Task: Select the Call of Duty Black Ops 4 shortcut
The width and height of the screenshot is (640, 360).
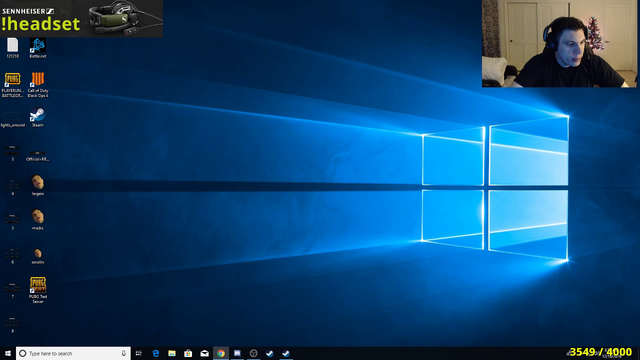Action: (x=38, y=85)
